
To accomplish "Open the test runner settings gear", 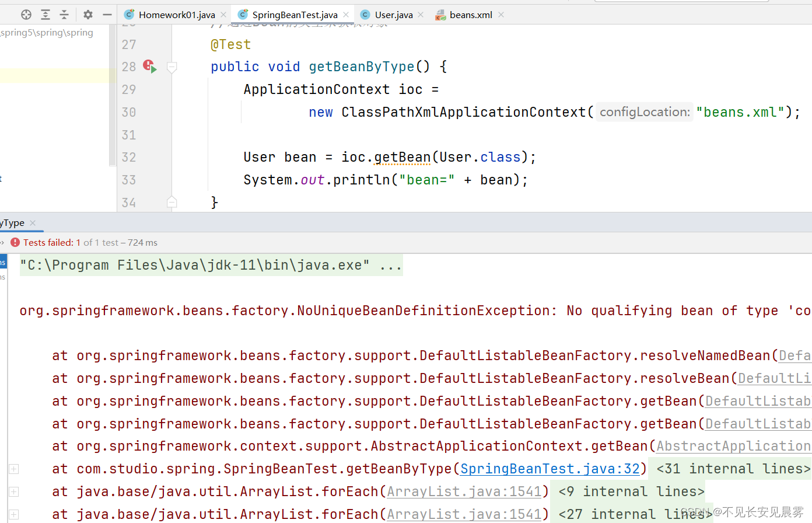I will (x=87, y=15).
